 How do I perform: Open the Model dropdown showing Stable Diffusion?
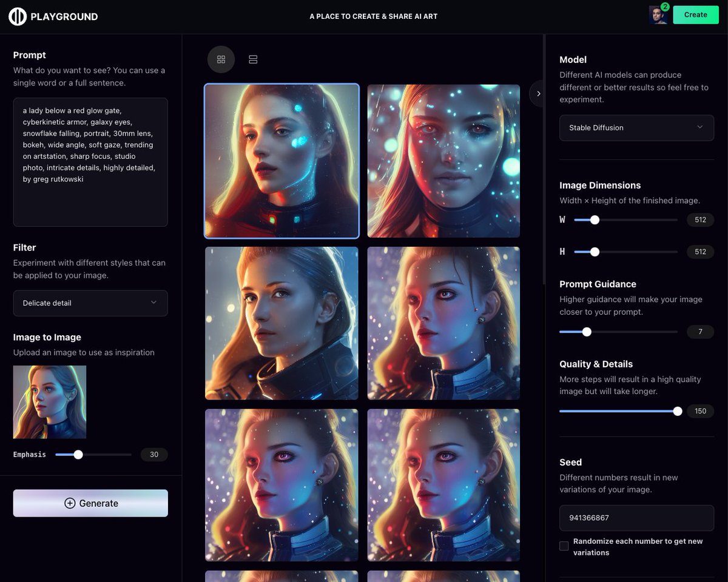pyautogui.click(x=636, y=128)
